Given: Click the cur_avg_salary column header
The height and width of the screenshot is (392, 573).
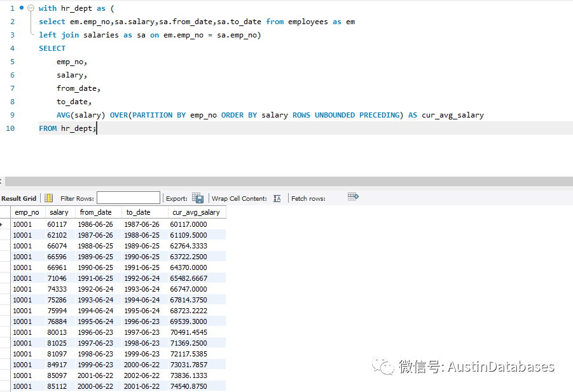Looking at the screenshot, I should (196, 212).
